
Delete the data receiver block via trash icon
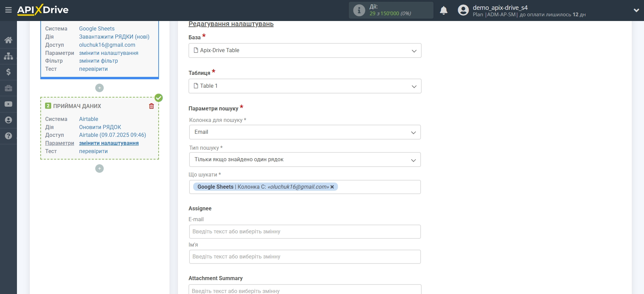[x=152, y=106]
